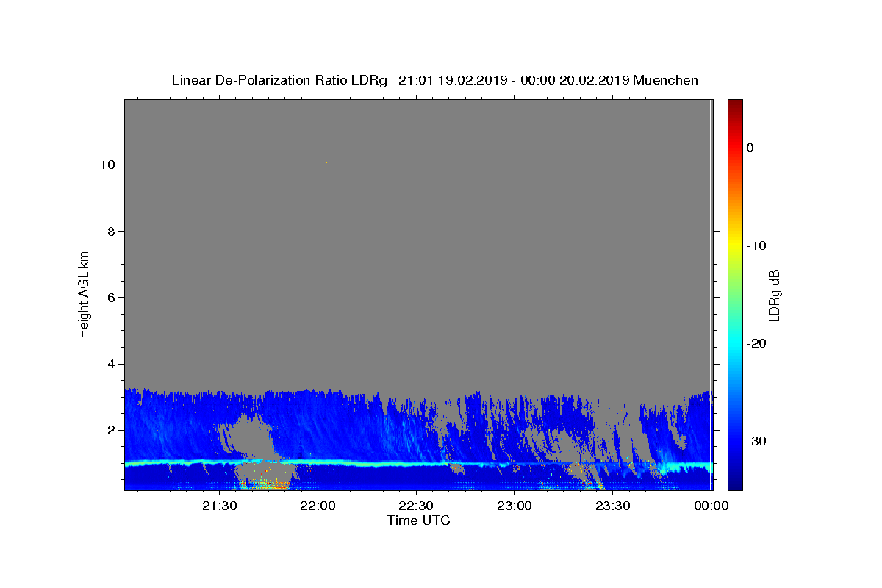The height and width of the screenshot is (588, 882).
Task: Click the plot title text
Action: tap(434, 80)
